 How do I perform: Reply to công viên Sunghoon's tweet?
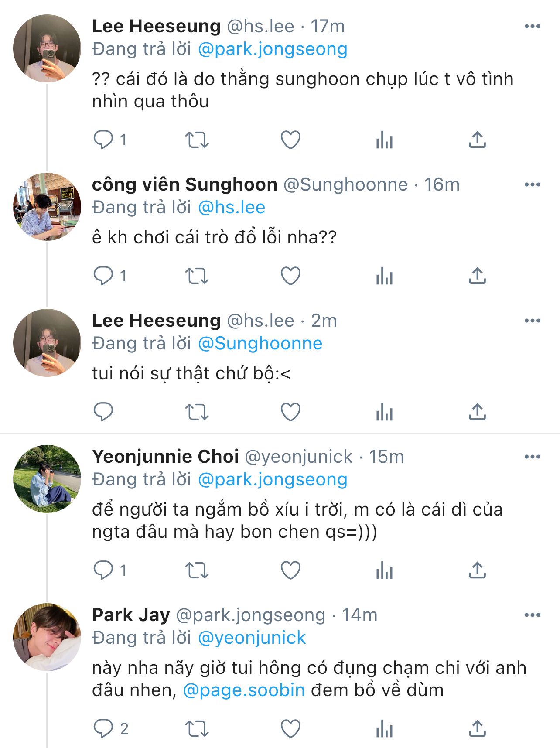[x=103, y=276]
